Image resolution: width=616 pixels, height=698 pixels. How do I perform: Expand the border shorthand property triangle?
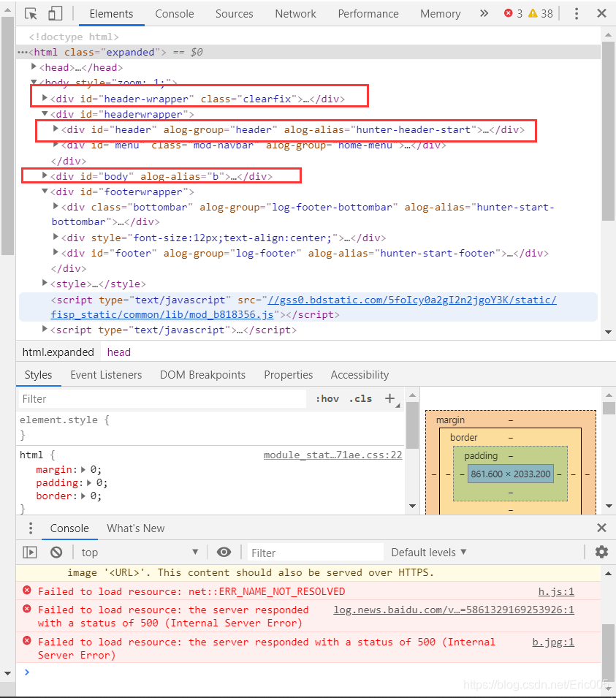pos(83,496)
